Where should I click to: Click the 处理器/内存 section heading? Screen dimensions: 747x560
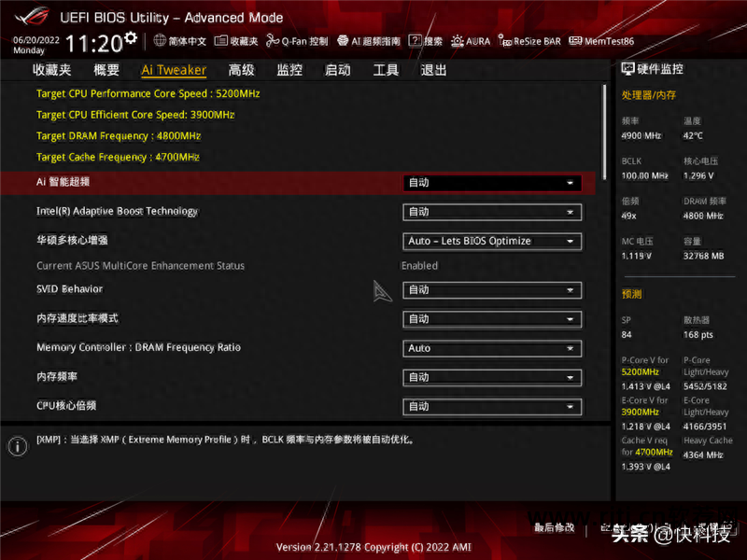pos(648,95)
